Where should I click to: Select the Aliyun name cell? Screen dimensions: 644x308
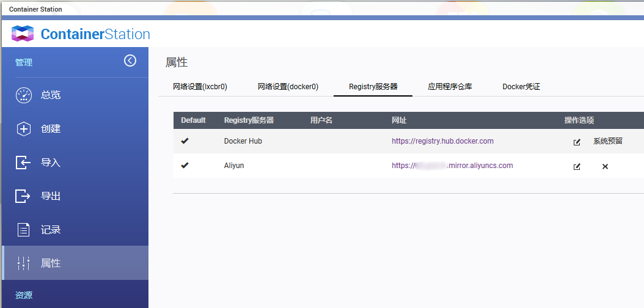click(x=233, y=166)
